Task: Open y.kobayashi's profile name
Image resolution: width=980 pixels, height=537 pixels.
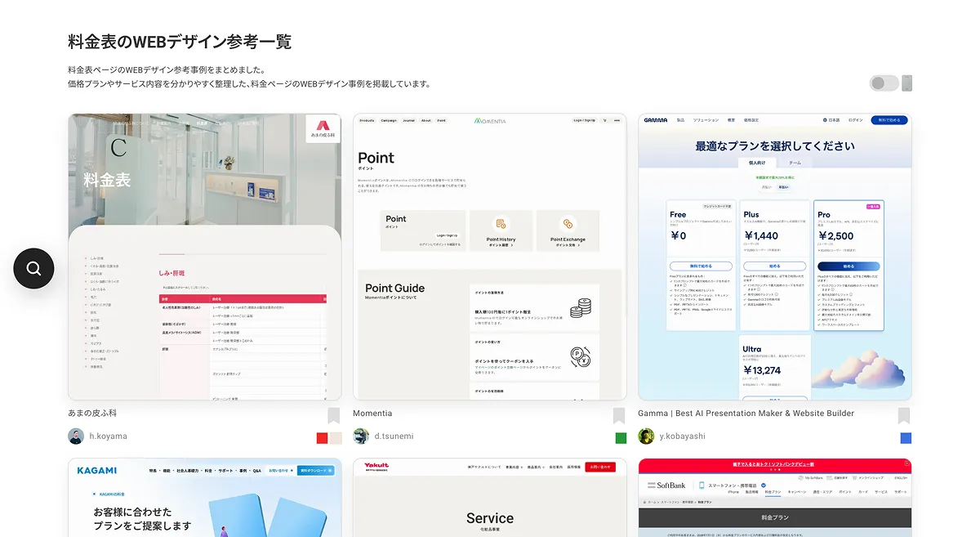Action: click(x=682, y=436)
